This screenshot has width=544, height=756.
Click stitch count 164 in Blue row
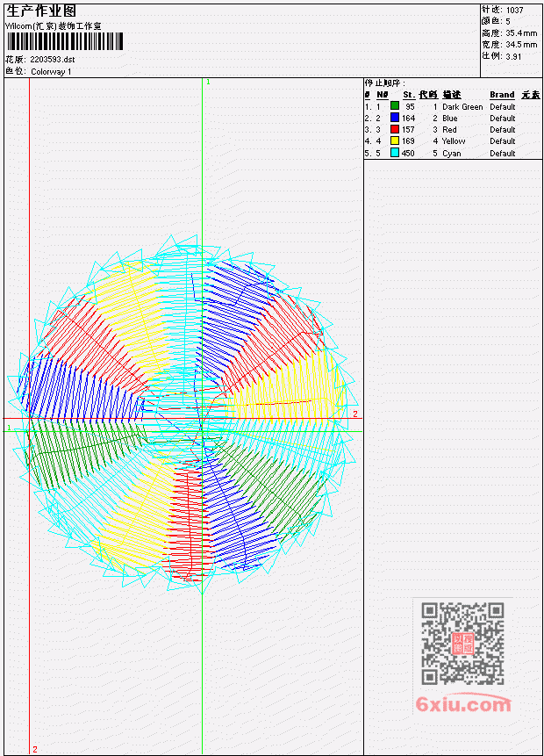[409, 119]
